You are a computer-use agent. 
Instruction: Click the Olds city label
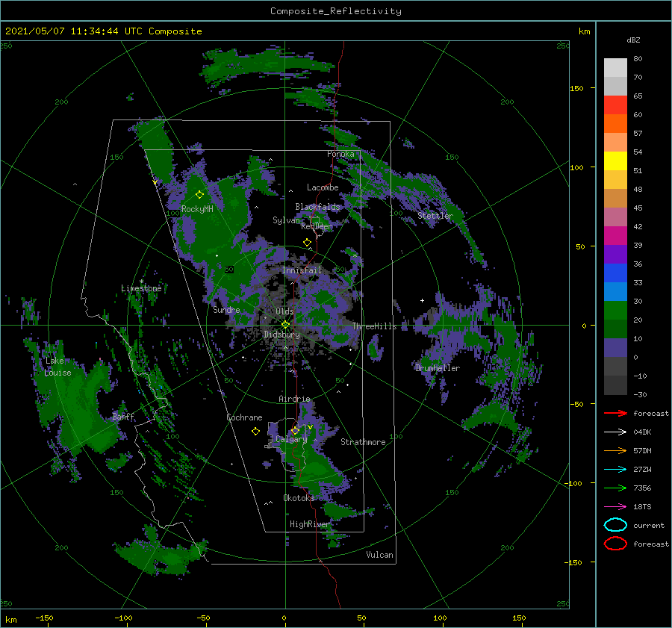284,311
